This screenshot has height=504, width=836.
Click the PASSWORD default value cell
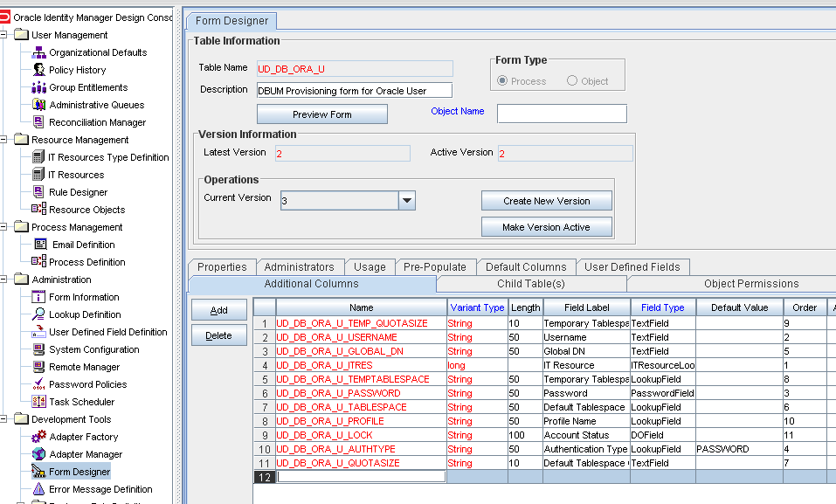(x=739, y=449)
